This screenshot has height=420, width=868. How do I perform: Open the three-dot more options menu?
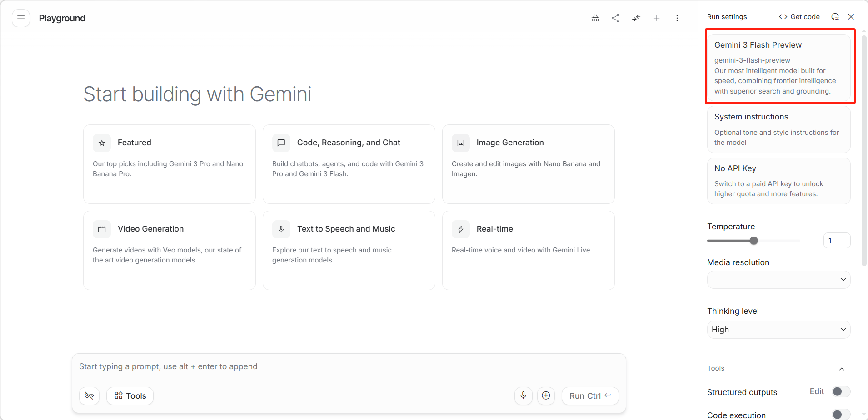(677, 18)
